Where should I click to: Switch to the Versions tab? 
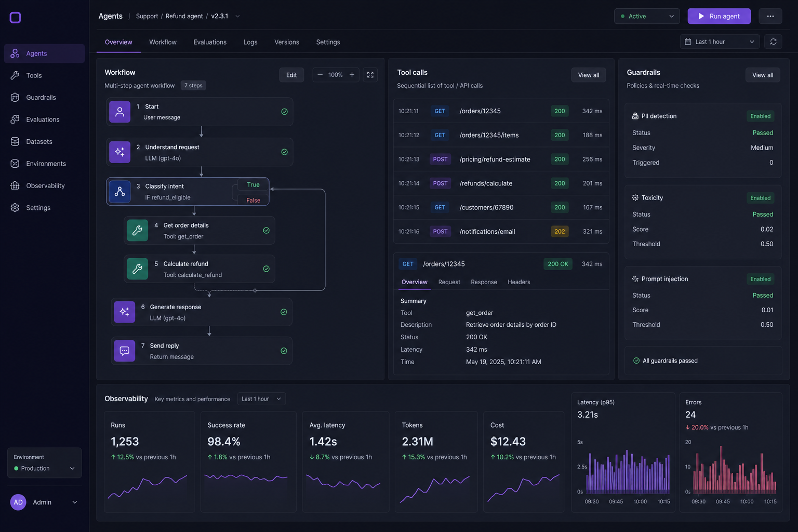pyautogui.click(x=287, y=42)
